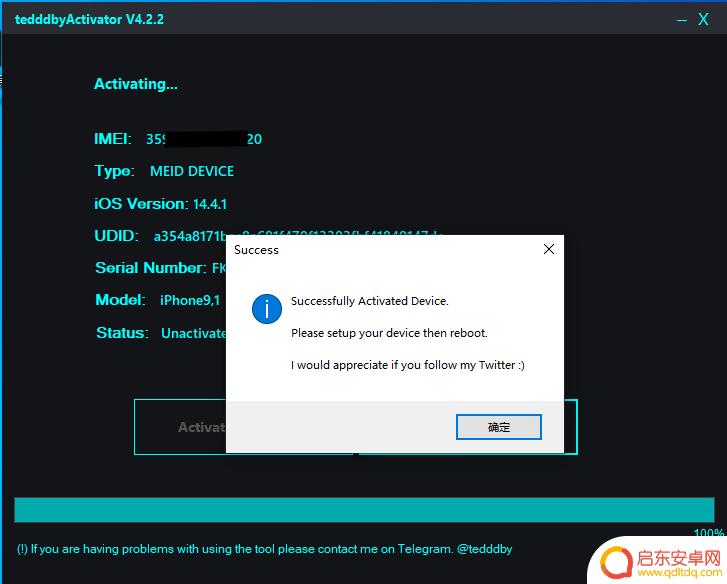Select the 'Successfully Activated Device.' message
Screen dimensions: 727x584
tap(370, 301)
